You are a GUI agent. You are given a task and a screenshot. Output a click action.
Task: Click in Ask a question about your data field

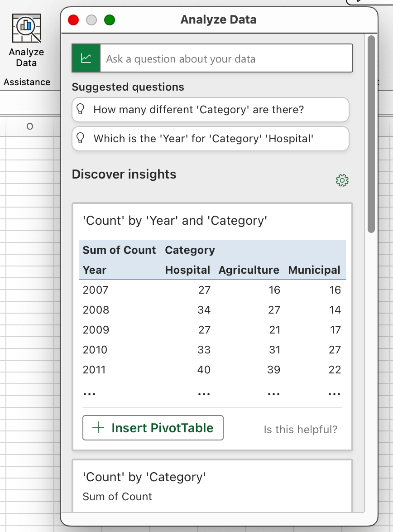point(226,58)
